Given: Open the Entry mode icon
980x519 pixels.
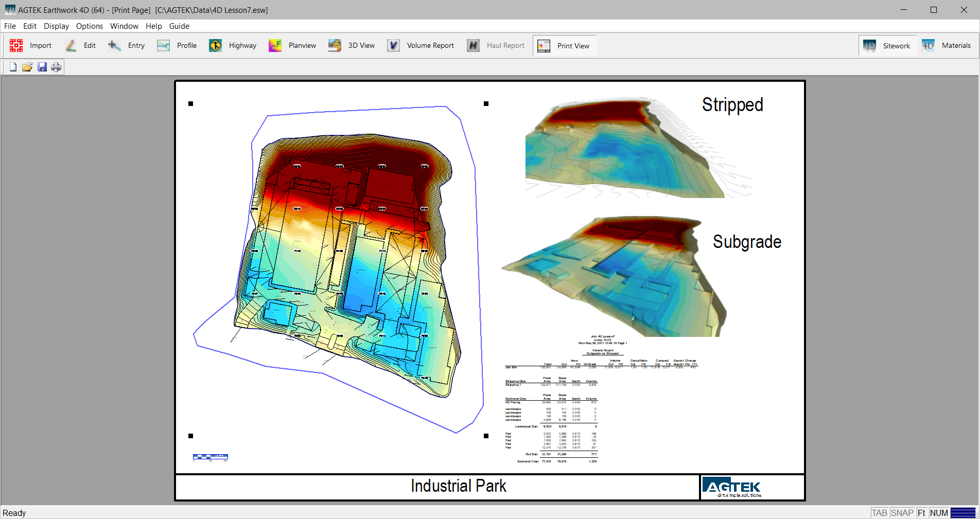Looking at the screenshot, I should click(x=114, y=46).
